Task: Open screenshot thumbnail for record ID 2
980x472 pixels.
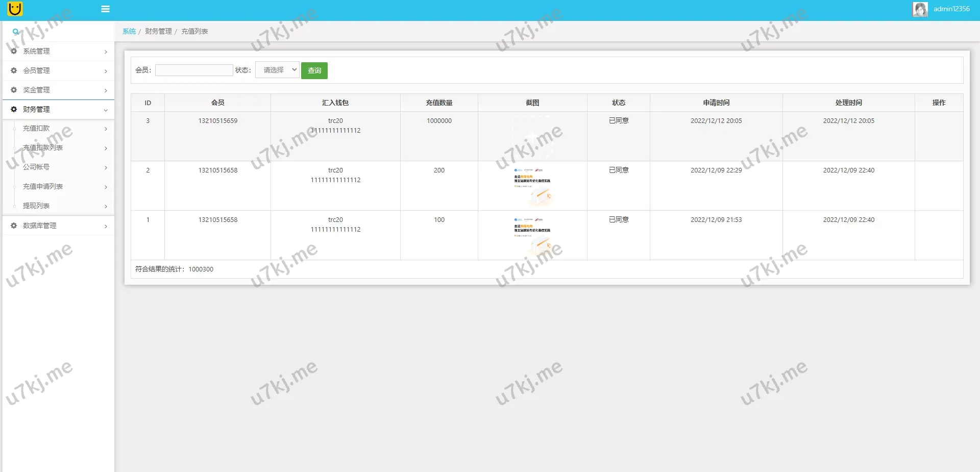Action: point(532,186)
